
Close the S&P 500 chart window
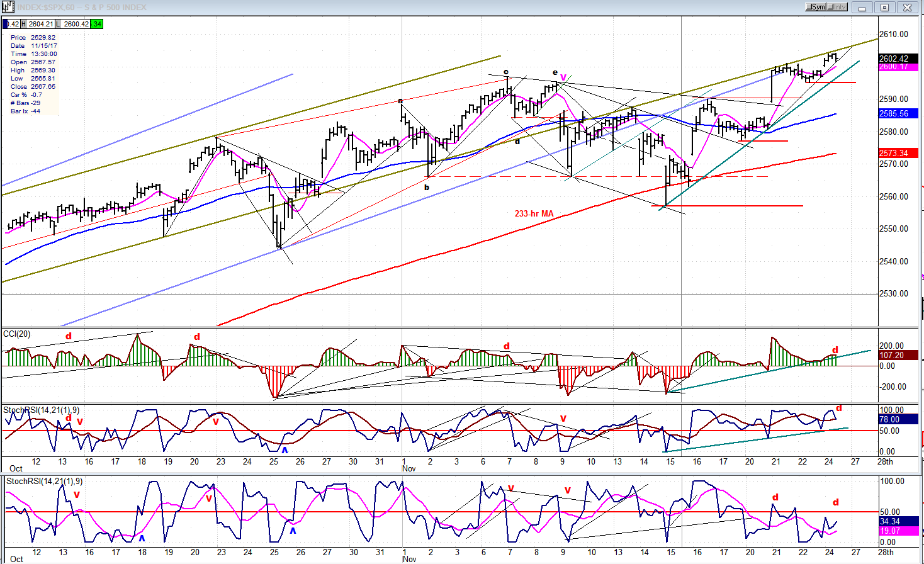point(908,8)
